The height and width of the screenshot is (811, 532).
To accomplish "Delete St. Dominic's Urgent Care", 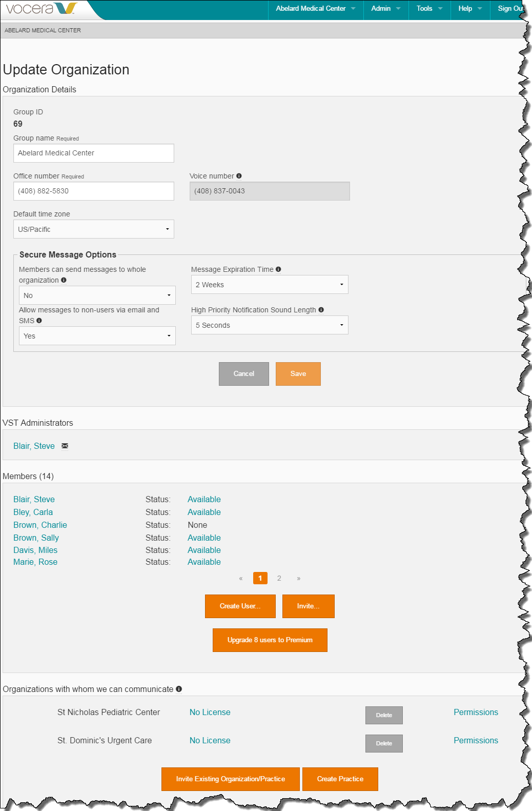I will click(x=384, y=743).
